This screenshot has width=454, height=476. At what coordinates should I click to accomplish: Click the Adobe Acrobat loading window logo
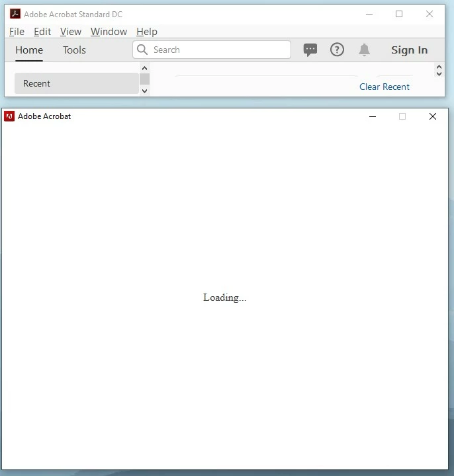(x=9, y=116)
